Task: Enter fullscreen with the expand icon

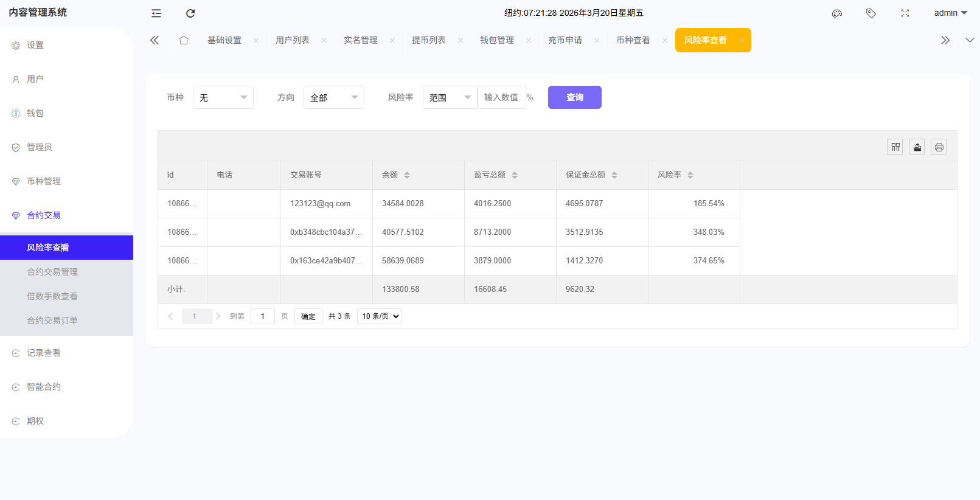Action: (x=905, y=13)
